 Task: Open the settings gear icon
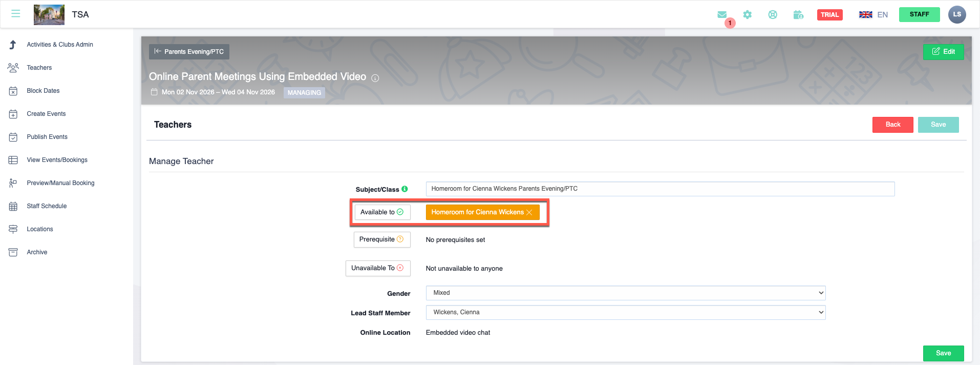[x=748, y=15]
